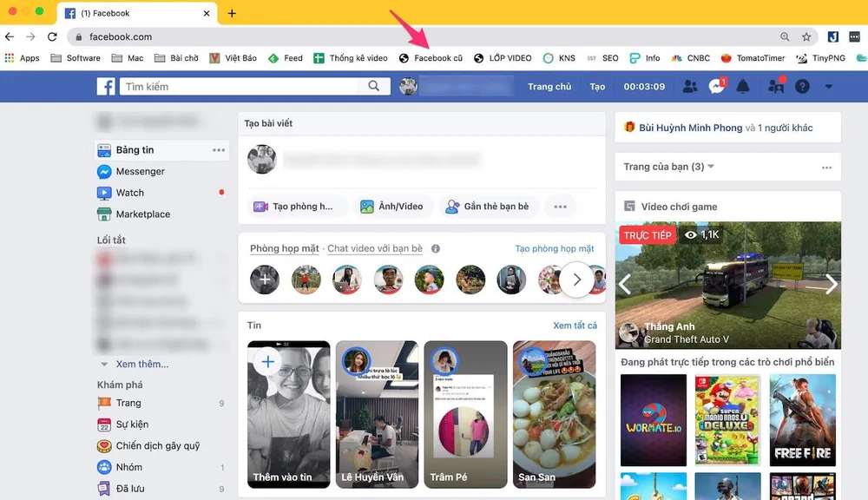Open the ellipsis menu next to Bảng tin
The height and width of the screenshot is (500, 868).
(220, 149)
